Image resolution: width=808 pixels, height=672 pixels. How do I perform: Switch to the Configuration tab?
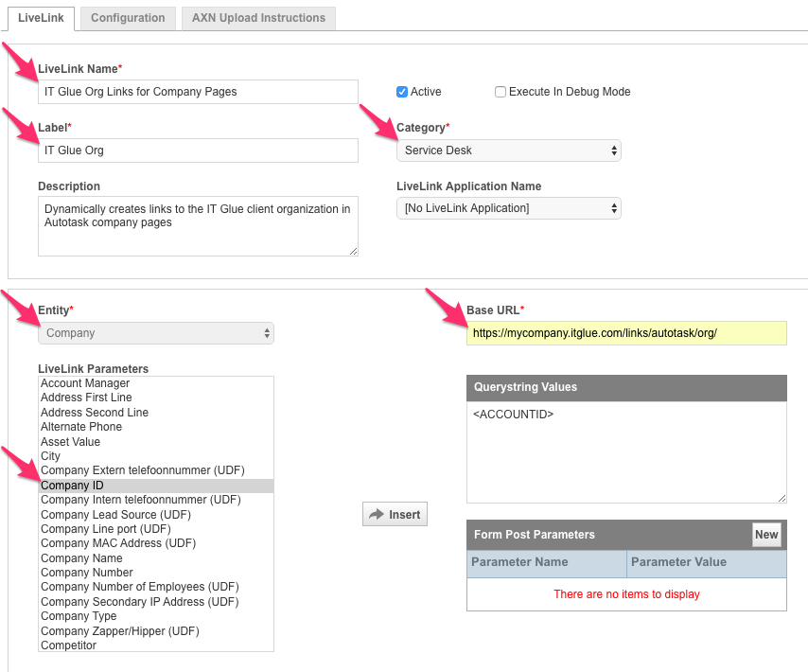point(128,18)
